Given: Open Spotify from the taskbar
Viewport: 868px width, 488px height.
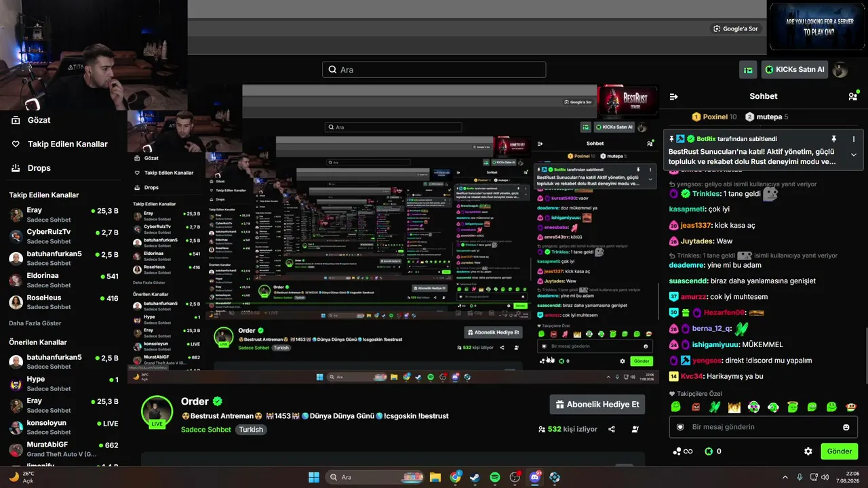Looking at the screenshot, I should tap(495, 477).
